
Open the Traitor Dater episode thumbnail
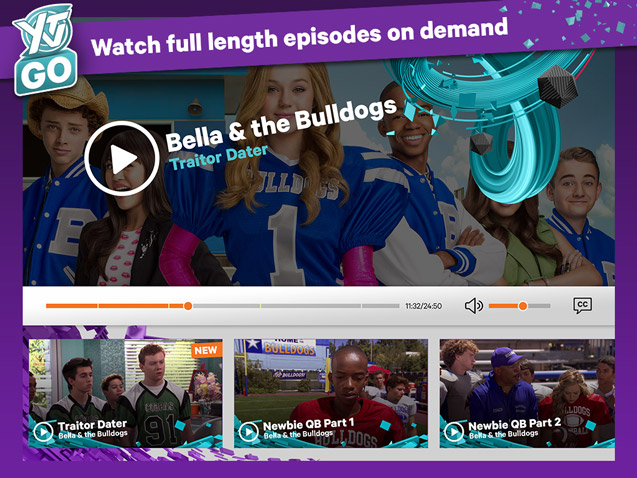(x=126, y=393)
